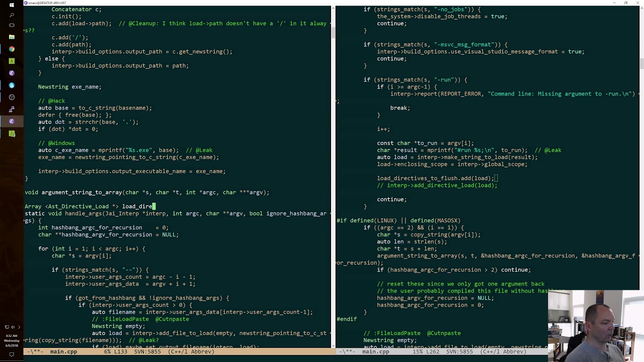The image size is (644, 362).
Task: Click 'Concatenator c;' at top of left pane
Action: [x=76, y=9]
